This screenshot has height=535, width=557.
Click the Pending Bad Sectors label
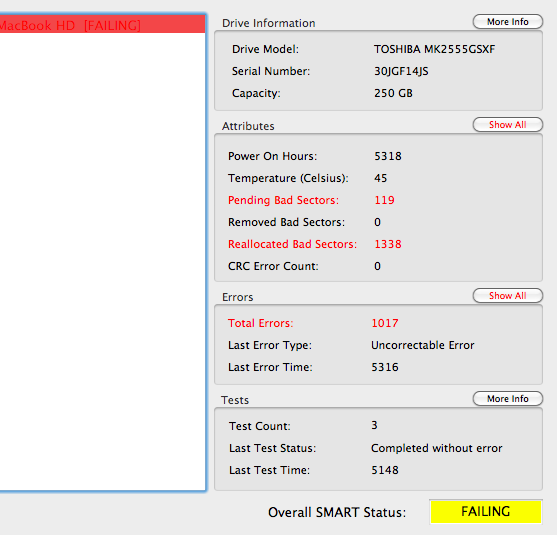pos(283,200)
